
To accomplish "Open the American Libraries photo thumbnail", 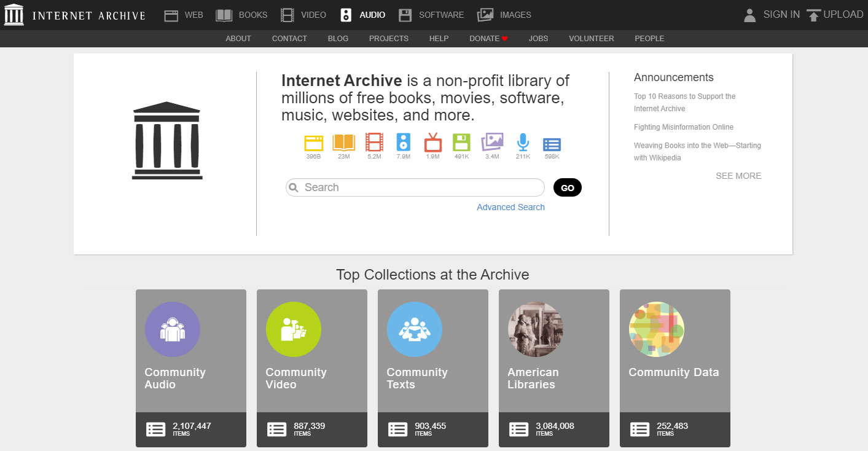I will [536, 329].
